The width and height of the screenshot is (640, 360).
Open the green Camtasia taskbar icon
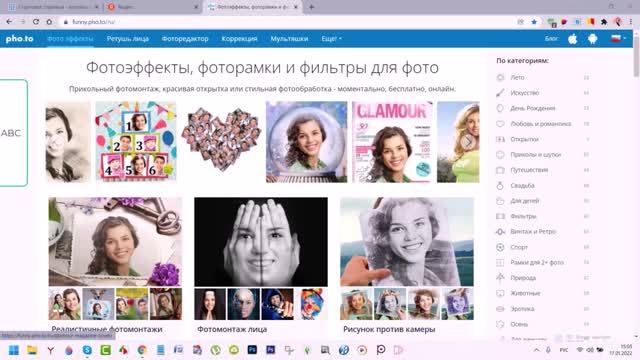click(x=106, y=350)
